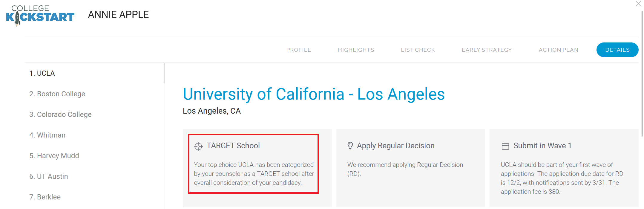The image size is (644, 209).
Task: Open the Early Strategy tab
Action: click(487, 50)
